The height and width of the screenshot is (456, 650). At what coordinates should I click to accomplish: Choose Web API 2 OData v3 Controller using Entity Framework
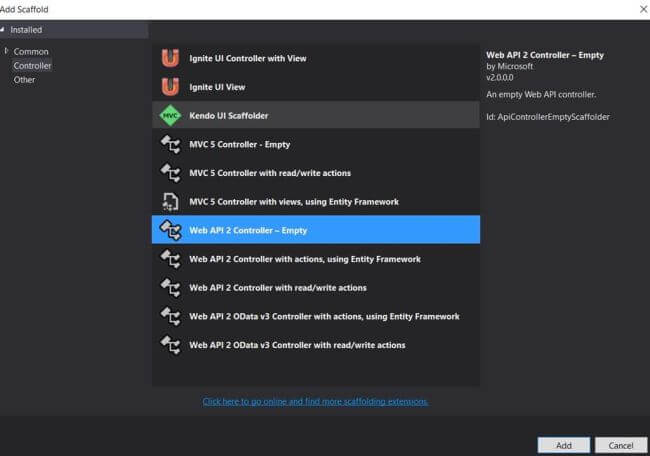pos(316,316)
